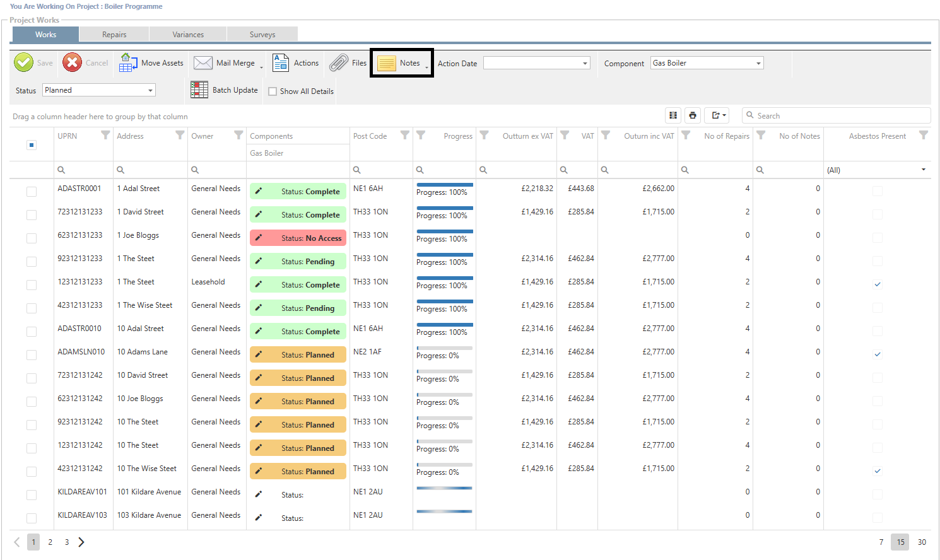Click the green Save checkmark icon
The width and height of the screenshot is (940, 560).
[24, 62]
